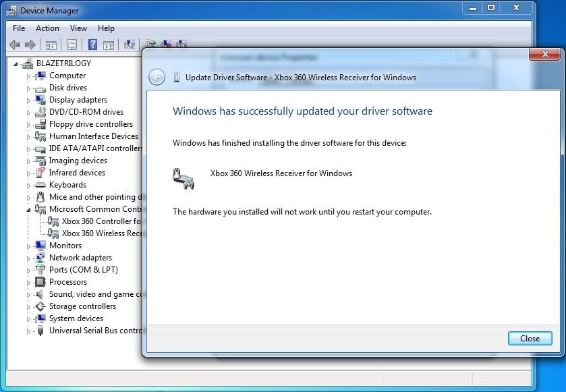Go back using the toolbar Back arrow
The width and height of the screenshot is (566, 392).
(15, 45)
